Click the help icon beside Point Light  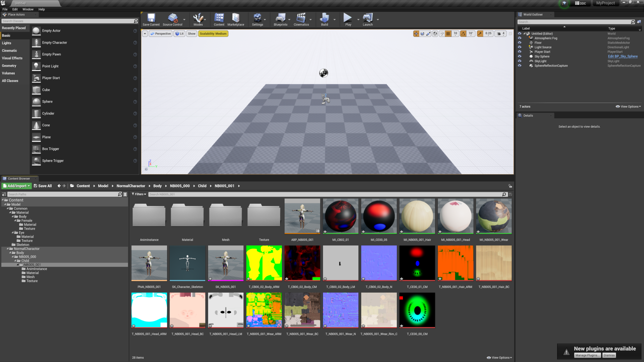pyautogui.click(x=135, y=66)
